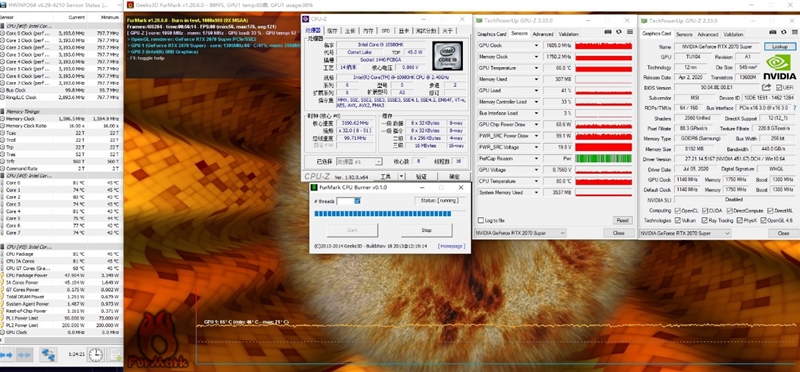Screen dimensions: 800x372
Task: Click the Lookup button in GPU-Z
Action: point(779,46)
